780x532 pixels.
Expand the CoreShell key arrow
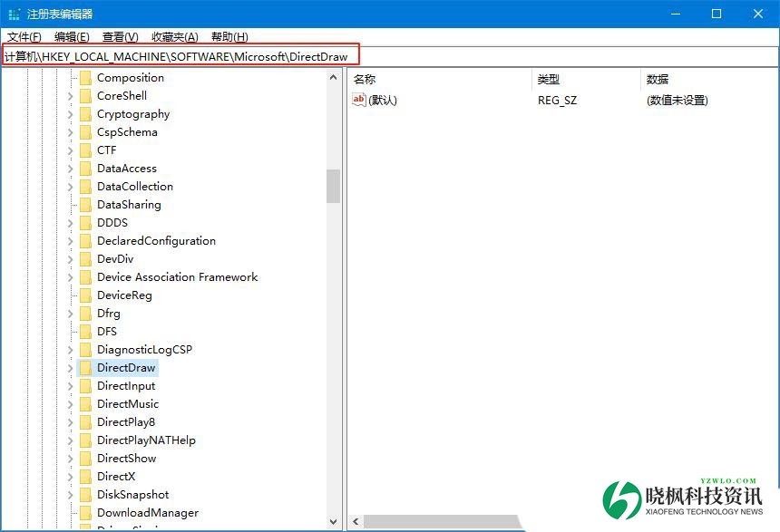71,96
